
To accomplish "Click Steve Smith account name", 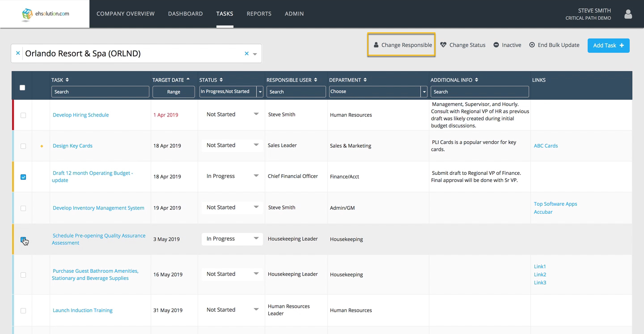I will click(594, 11).
